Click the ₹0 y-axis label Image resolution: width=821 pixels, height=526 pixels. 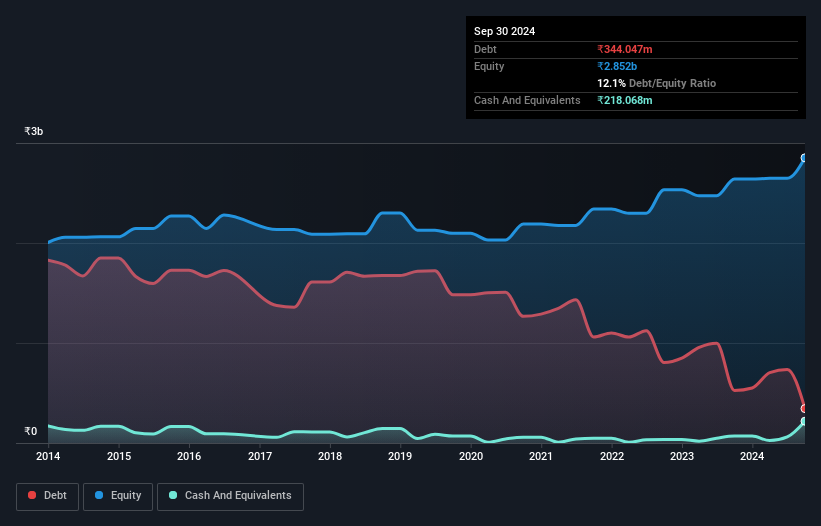pyautogui.click(x=30, y=431)
